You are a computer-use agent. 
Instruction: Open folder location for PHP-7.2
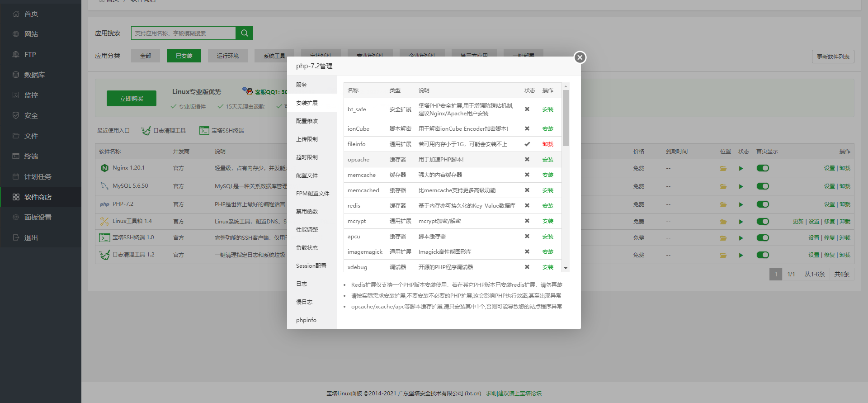click(x=723, y=204)
